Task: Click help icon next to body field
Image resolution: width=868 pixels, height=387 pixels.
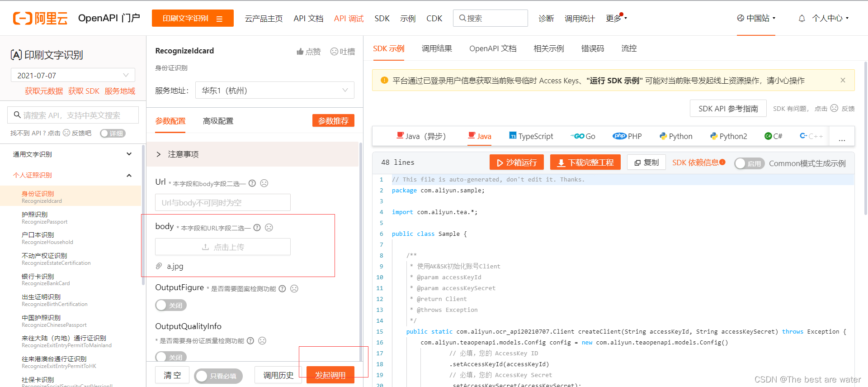Action: click(257, 228)
